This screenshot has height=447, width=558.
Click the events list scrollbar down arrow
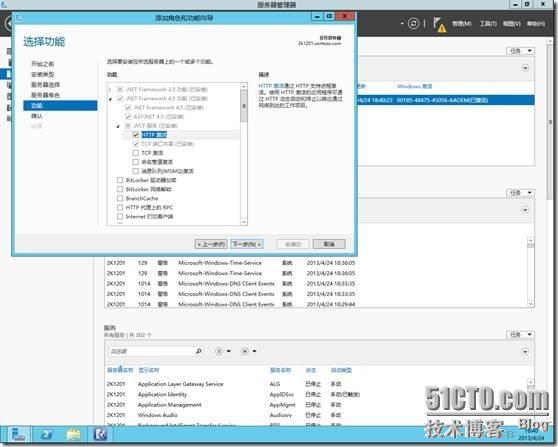[x=531, y=304]
